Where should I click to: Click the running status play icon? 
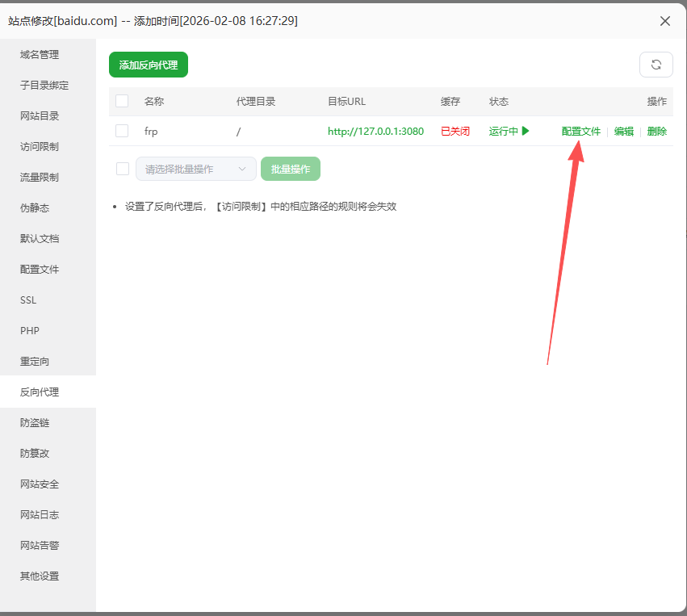coord(526,131)
